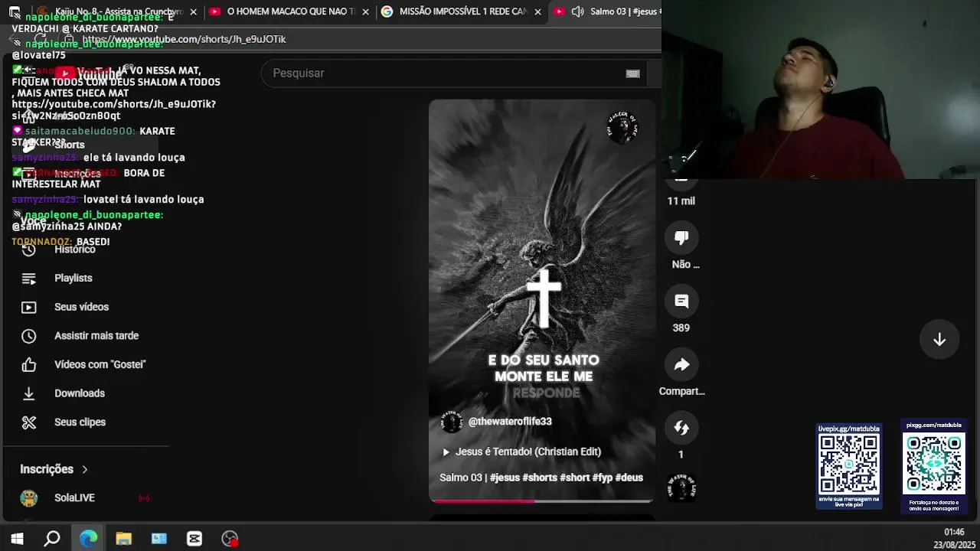
Task: Go to next Short with the down arrow
Action: tap(939, 340)
